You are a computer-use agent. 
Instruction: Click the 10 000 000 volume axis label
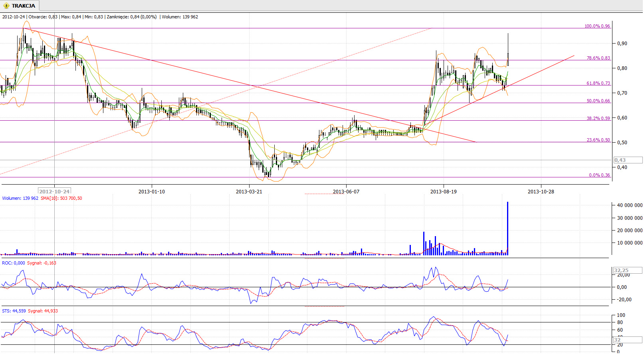tap(630, 243)
